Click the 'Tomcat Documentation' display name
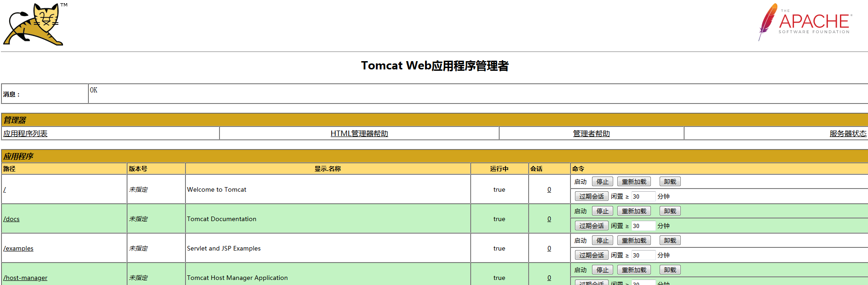Viewport: 868px width, 285px height. click(x=222, y=219)
